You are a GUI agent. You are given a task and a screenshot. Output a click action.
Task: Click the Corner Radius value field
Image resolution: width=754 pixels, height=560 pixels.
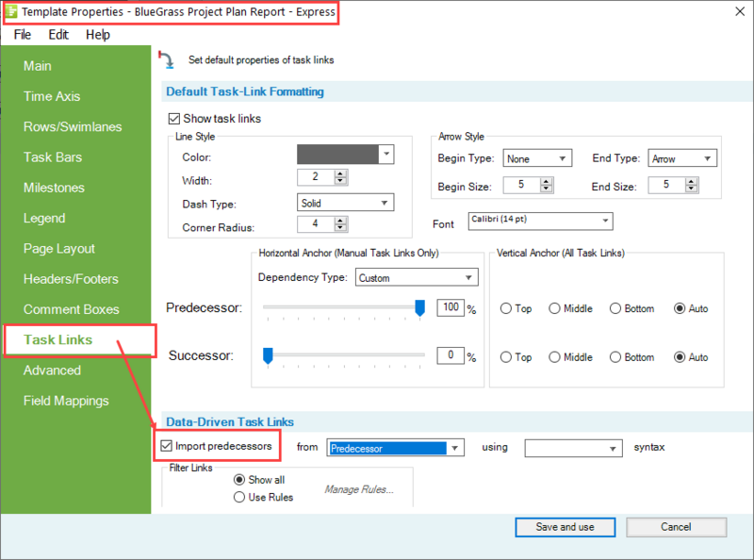pos(316,223)
